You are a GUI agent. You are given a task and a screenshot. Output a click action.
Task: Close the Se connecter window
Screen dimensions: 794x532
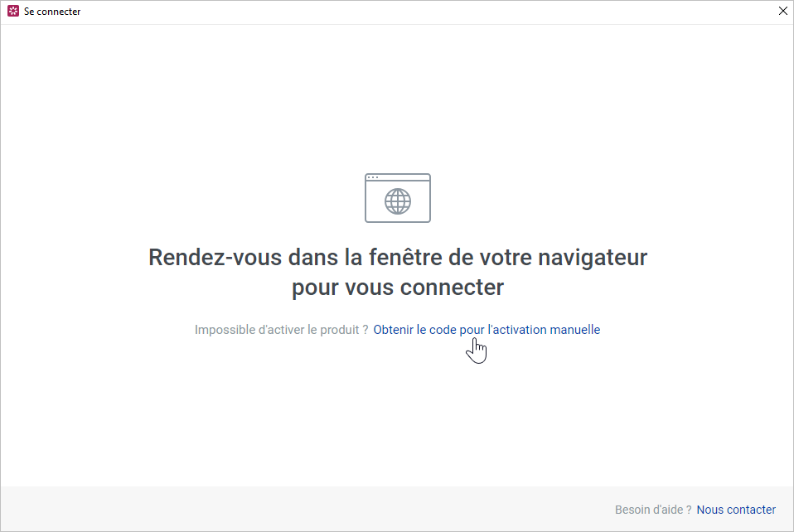point(782,12)
